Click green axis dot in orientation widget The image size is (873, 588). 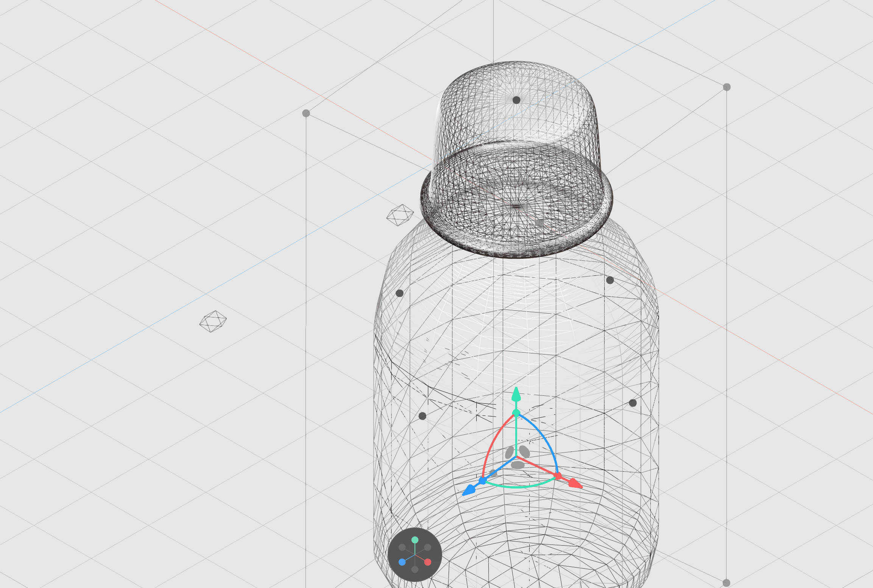point(415,540)
